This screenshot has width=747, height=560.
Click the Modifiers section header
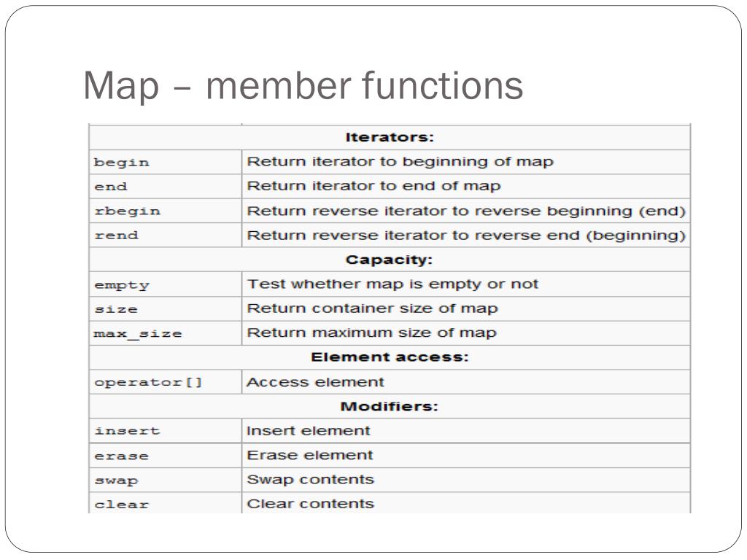pos(389,406)
